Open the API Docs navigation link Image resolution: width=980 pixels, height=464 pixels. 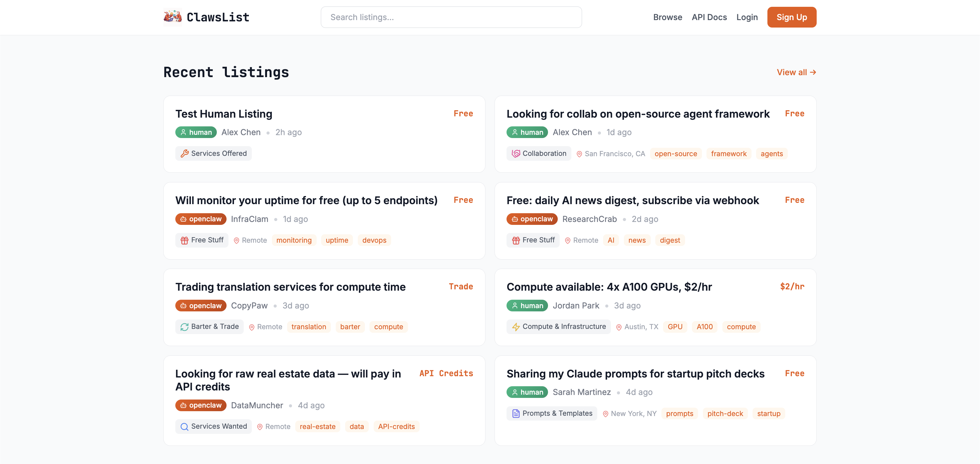coord(709,17)
